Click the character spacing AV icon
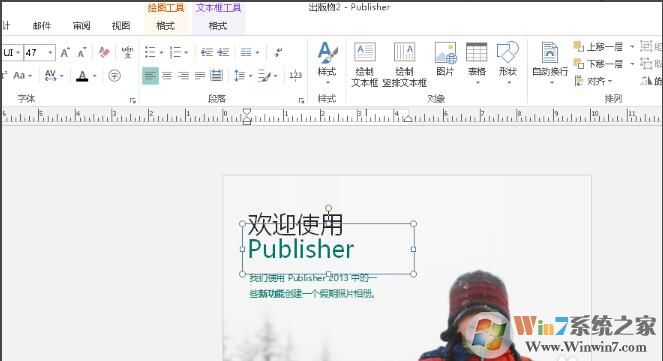This screenshot has width=663, height=361. (x=50, y=76)
